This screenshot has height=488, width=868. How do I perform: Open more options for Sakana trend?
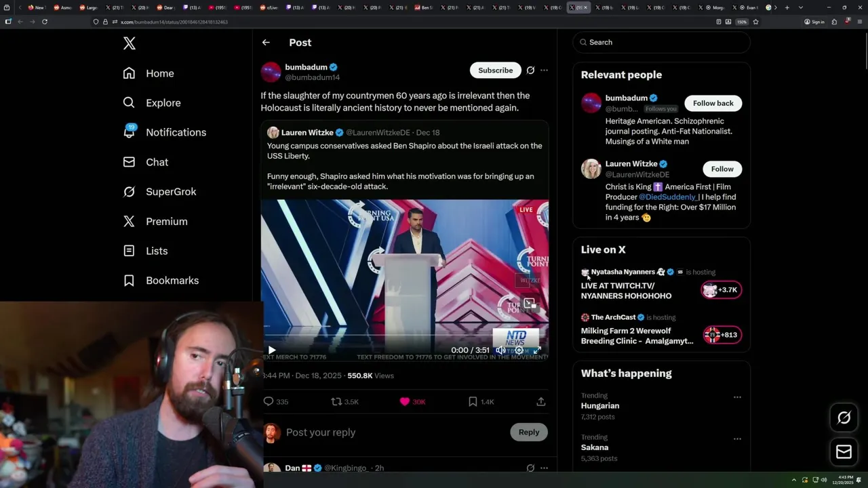click(737, 439)
